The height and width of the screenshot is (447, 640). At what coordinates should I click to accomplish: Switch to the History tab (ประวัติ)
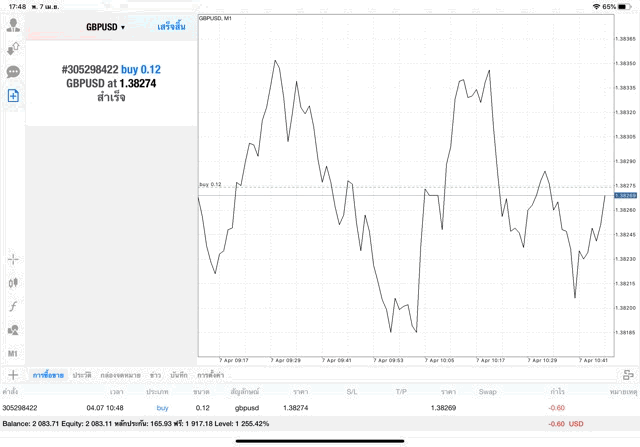tap(82, 375)
